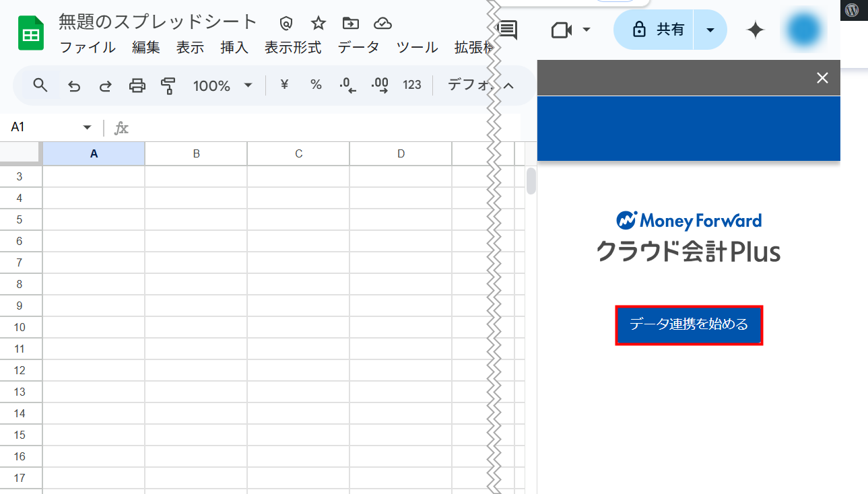The height and width of the screenshot is (494, 868).
Task: Click into the formula bar
Action: pyautogui.click(x=323, y=127)
